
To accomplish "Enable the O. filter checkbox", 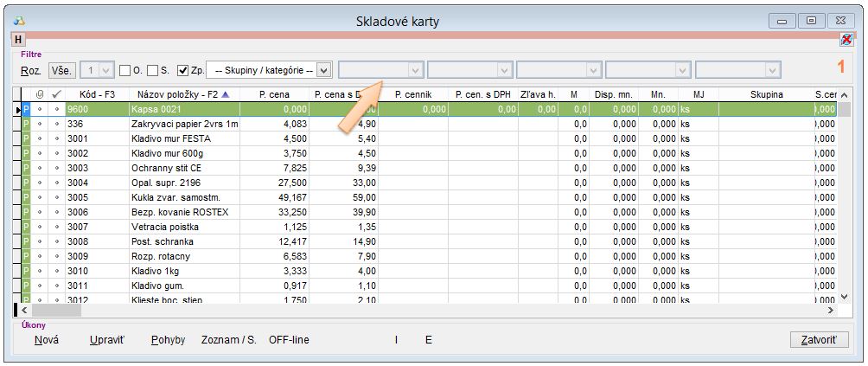I will [124, 70].
